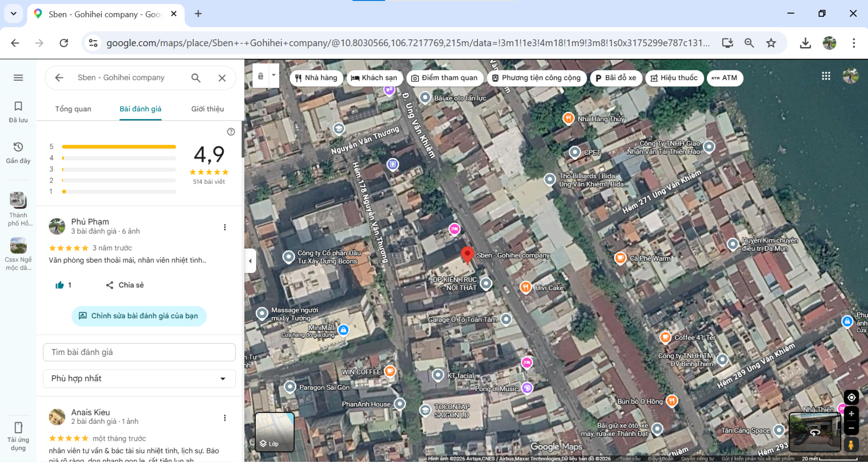Screen dimensions: 868x462
Task: Expand the Phù hợp nhất sort dropdown
Action: tap(139, 378)
